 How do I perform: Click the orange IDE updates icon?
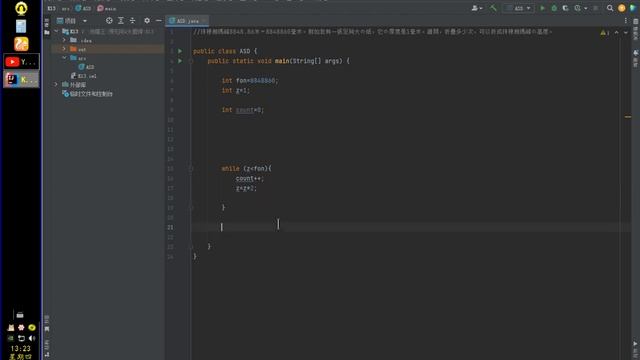coord(622,8)
